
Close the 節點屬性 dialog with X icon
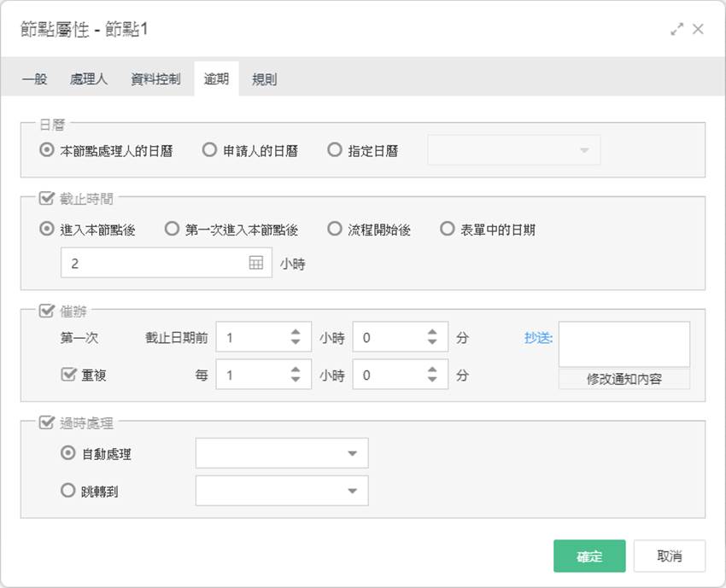(698, 29)
